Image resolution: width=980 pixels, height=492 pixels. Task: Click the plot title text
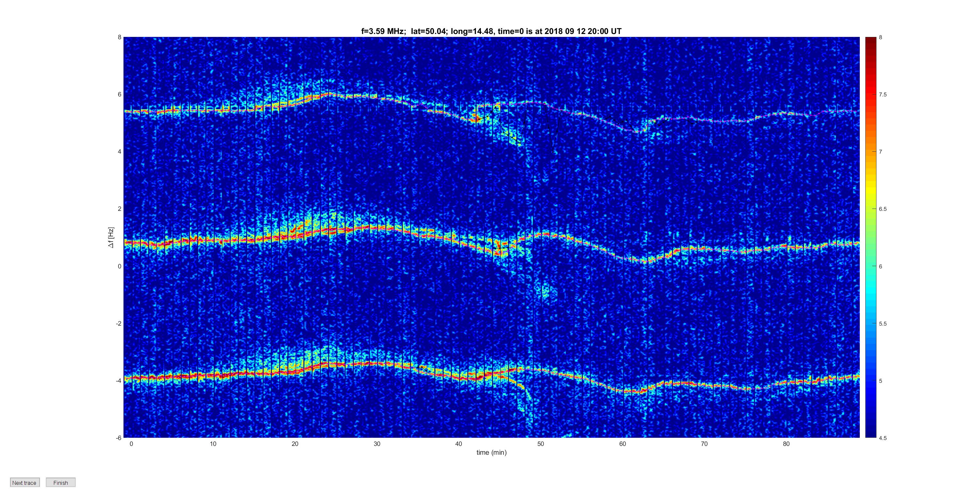coord(491,31)
